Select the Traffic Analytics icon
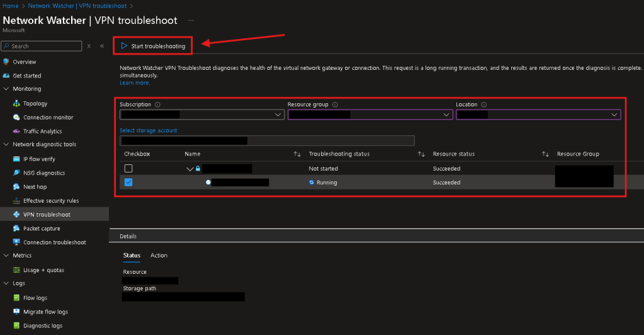Viewport: 644px width, 335px height. tap(17, 131)
